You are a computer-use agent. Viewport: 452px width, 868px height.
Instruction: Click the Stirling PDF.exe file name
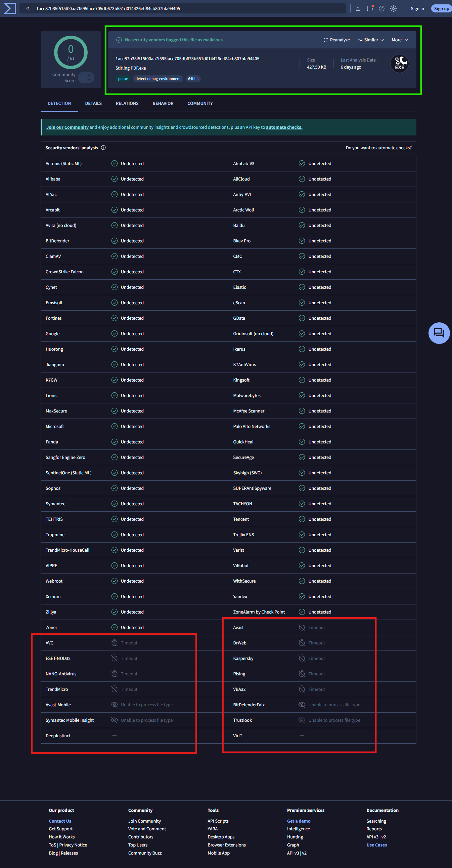(131, 68)
